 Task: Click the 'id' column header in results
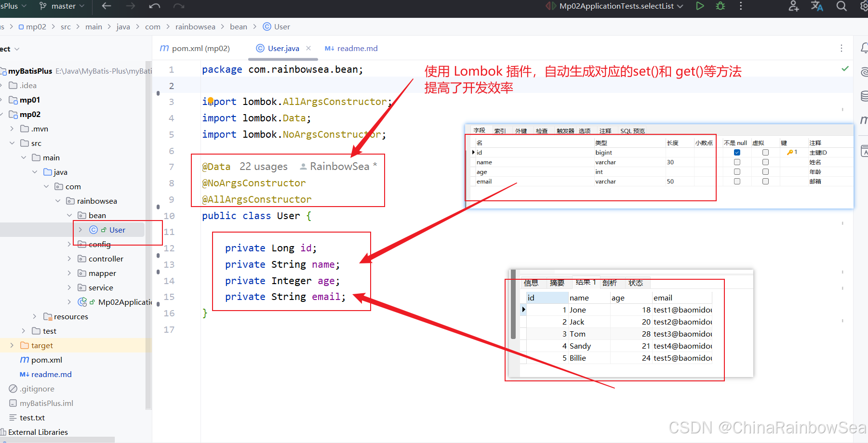click(547, 298)
